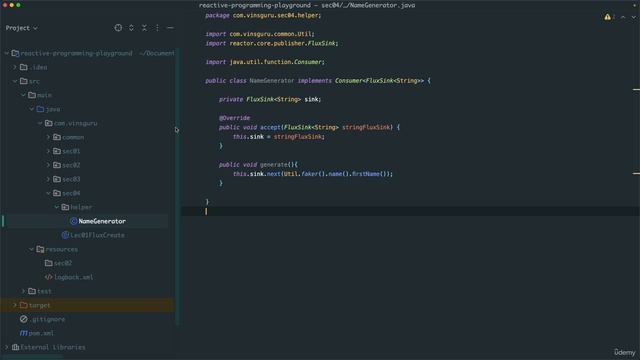Click the warning indicator in the editor corner
The image size is (640, 360).
pyautogui.click(x=607, y=17)
